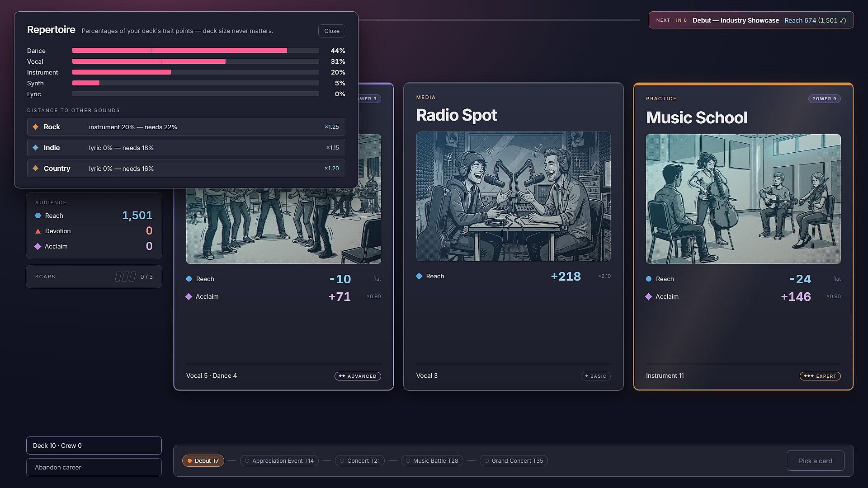The image size is (868, 488).
Task: Click the Dance percentage bar
Action: click(x=196, y=51)
